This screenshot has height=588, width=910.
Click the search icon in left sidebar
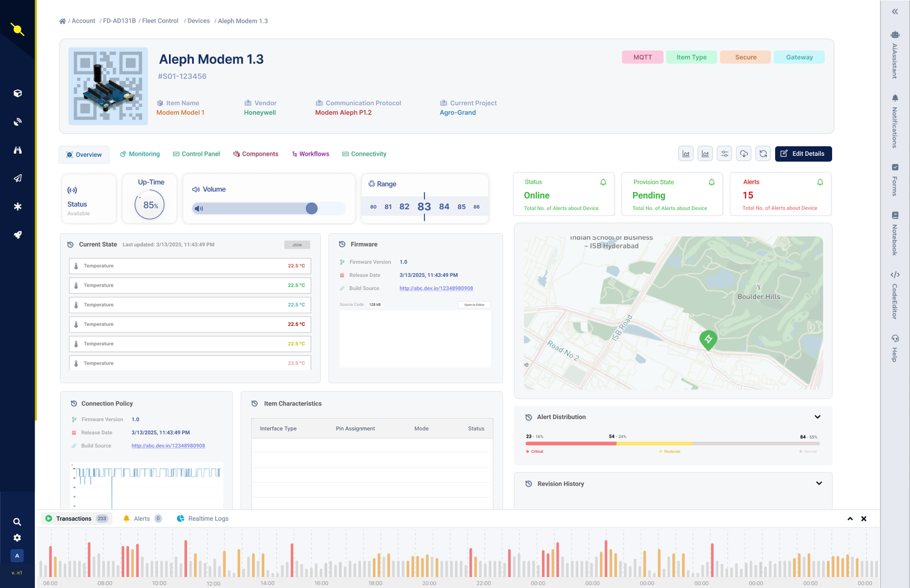17,521
